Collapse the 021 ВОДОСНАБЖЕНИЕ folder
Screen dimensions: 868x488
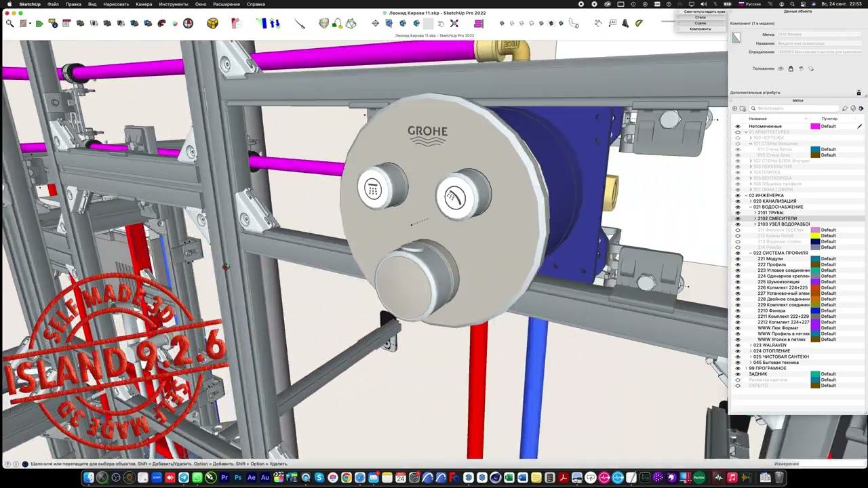pyautogui.click(x=751, y=207)
